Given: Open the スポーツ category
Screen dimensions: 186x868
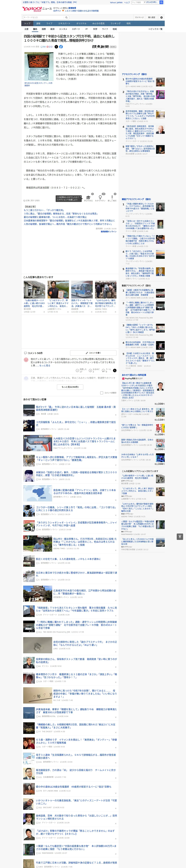Looking at the screenshot, I should pyautogui.click(x=76, y=29).
